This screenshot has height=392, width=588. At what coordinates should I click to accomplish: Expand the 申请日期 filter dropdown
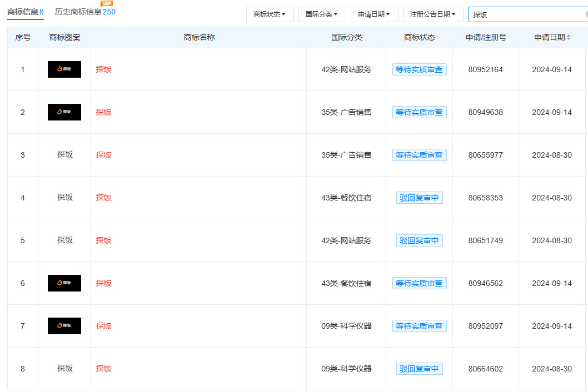374,14
